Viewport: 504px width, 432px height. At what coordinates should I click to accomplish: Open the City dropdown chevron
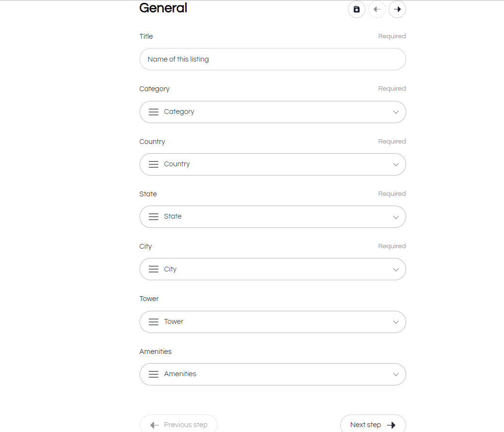396,270
